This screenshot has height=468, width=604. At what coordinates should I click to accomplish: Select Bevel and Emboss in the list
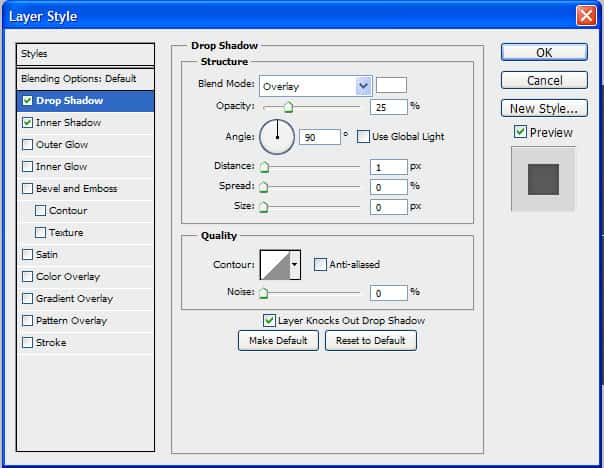(x=76, y=189)
